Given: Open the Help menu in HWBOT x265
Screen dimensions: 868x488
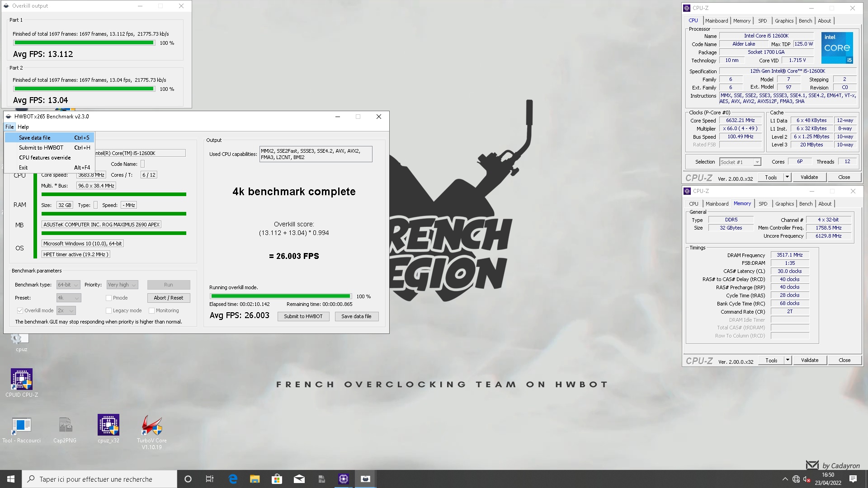Looking at the screenshot, I should [23, 127].
